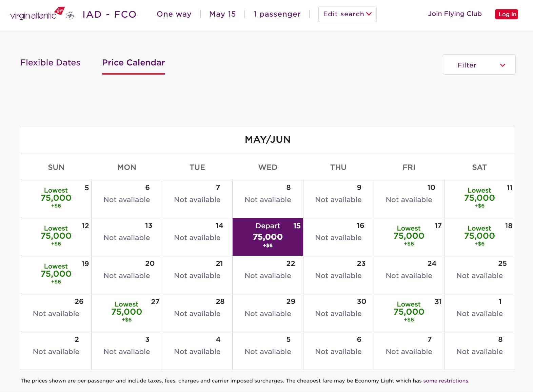Click the May 15 date in header

click(x=222, y=14)
